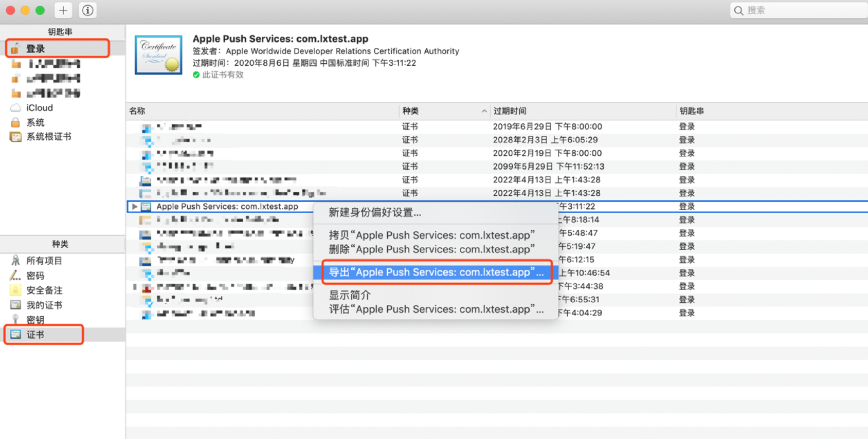Show 我的证书 category

pos(44,305)
